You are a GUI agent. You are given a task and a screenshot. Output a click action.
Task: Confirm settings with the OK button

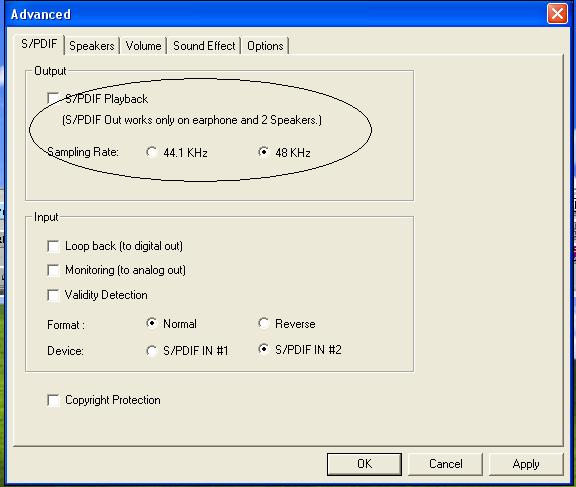click(x=364, y=464)
